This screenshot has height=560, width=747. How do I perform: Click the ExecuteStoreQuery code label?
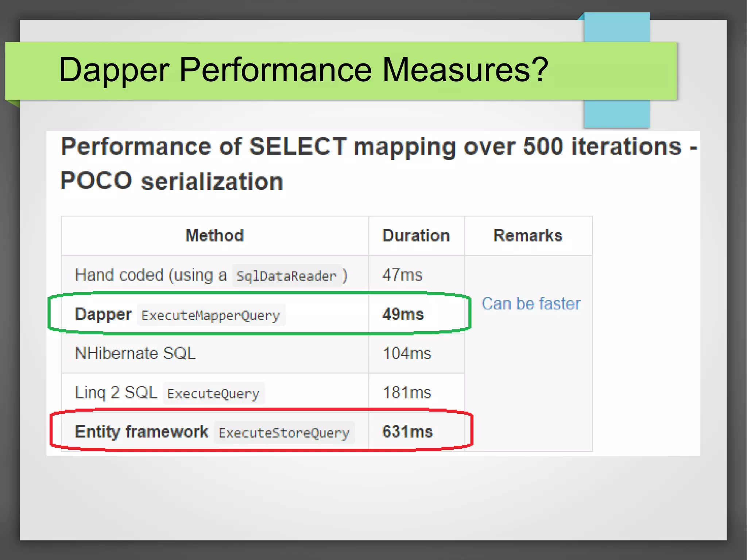pos(284,433)
